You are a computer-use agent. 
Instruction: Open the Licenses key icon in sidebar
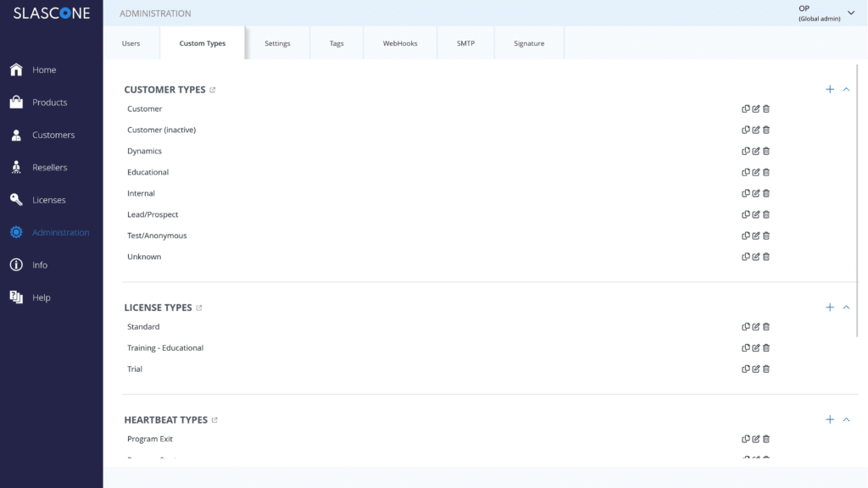[16, 200]
